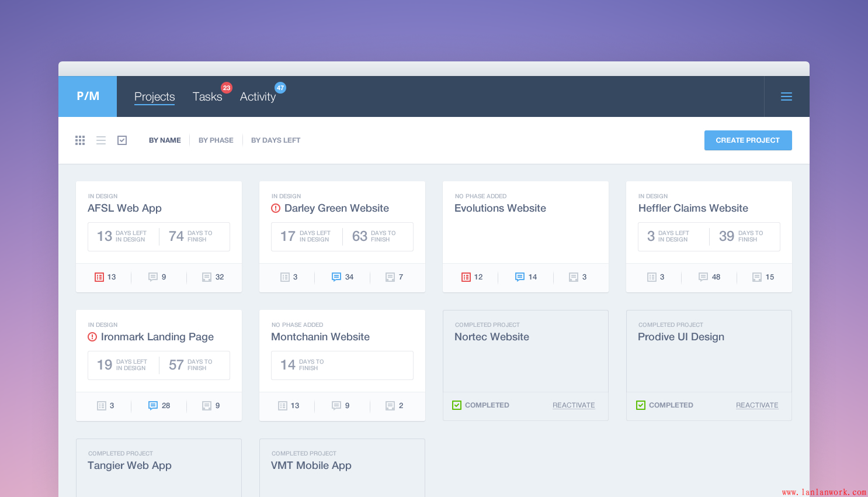Viewport: 868px width, 497px height.
Task: Open Darley Green Website blue comments icon
Action: click(336, 277)
